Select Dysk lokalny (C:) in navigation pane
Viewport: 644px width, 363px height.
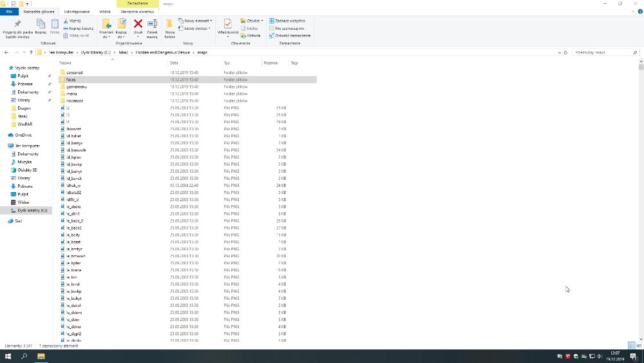(x=32, y=210)
